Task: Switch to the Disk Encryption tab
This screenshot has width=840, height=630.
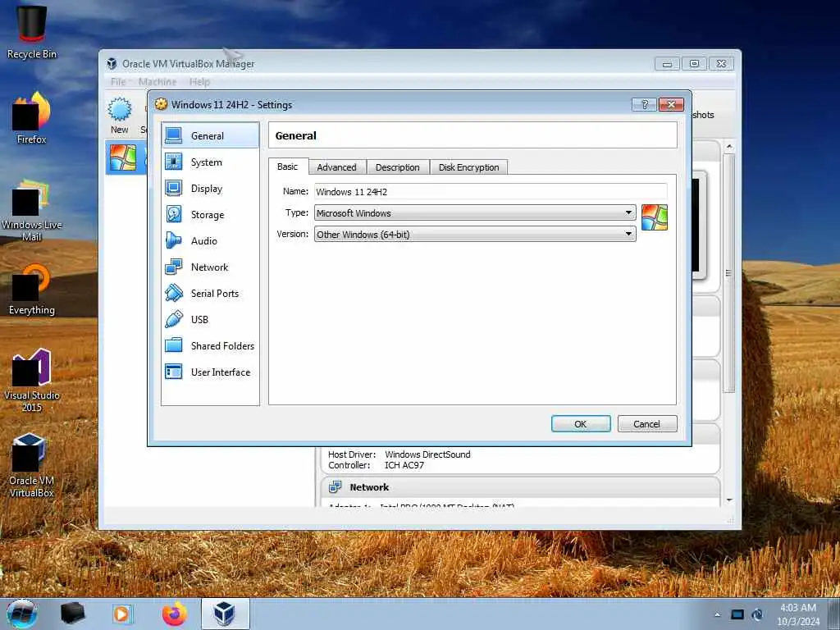Action: tap(468, 167)
